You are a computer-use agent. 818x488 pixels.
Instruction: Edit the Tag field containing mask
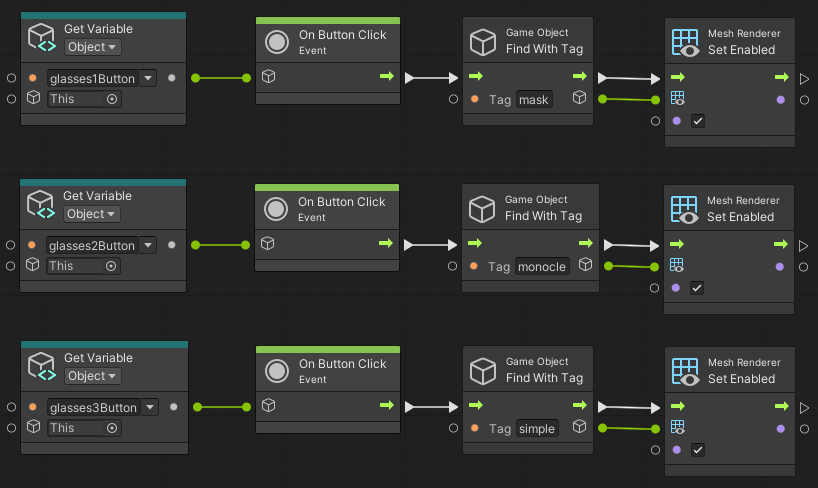coord(534,100)
